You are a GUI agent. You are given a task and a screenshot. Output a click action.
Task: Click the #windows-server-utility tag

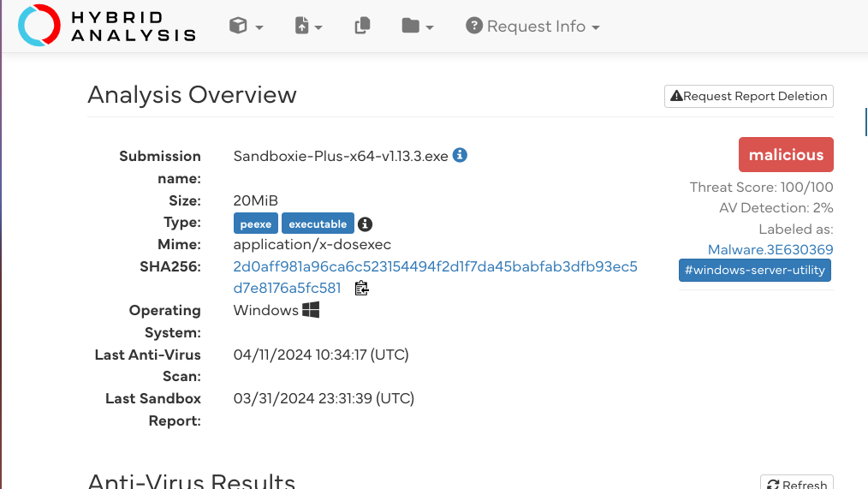[755, 271]
